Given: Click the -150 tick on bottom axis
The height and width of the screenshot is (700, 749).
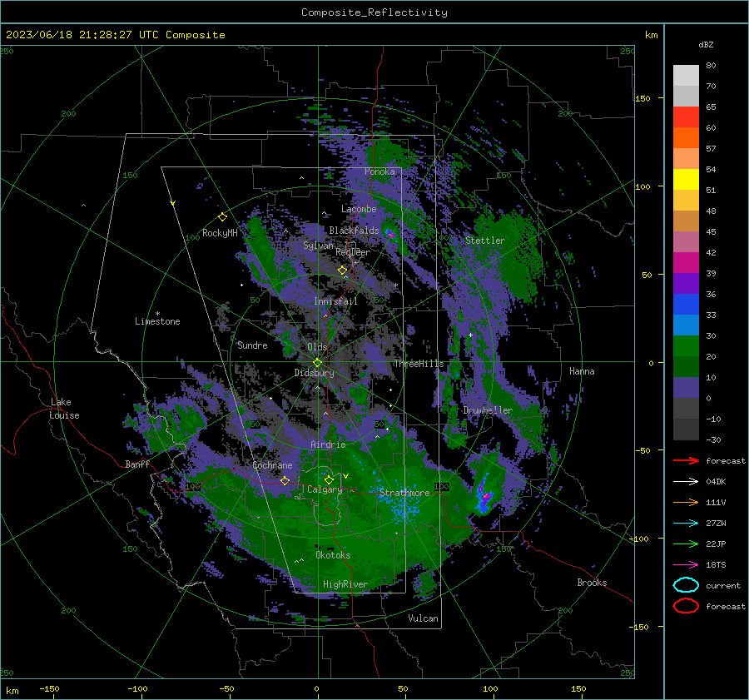Looking at the screenshot, I should pyautogui.click(x=50, y=688).
